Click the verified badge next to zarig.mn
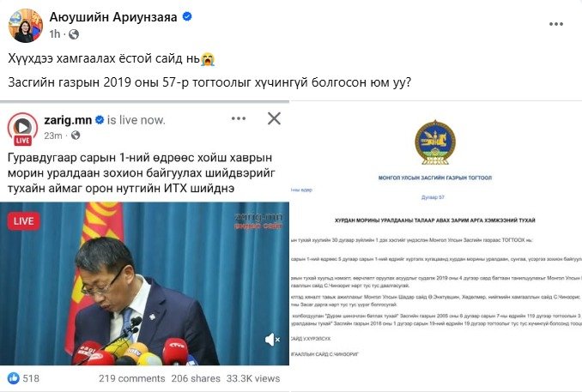Viewport: 582px width, 392px height. click(100, 120)
